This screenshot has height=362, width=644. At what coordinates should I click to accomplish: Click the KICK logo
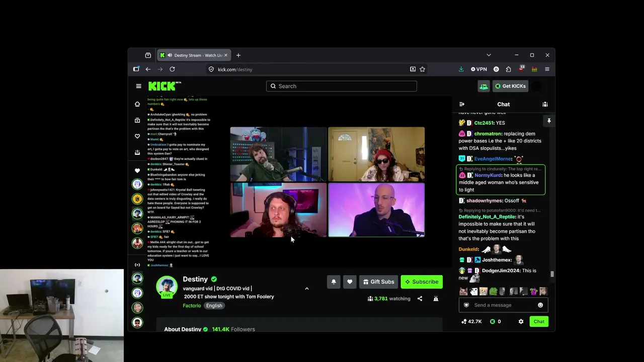(165, 86)
